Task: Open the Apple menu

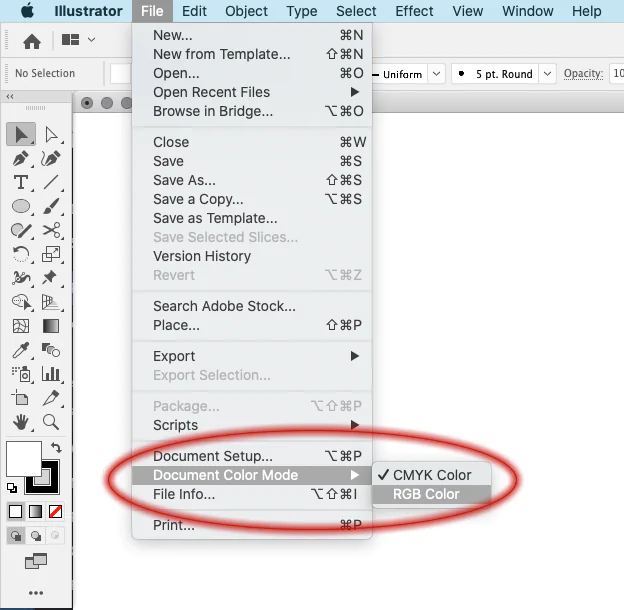Action: [x=27, y=11]
